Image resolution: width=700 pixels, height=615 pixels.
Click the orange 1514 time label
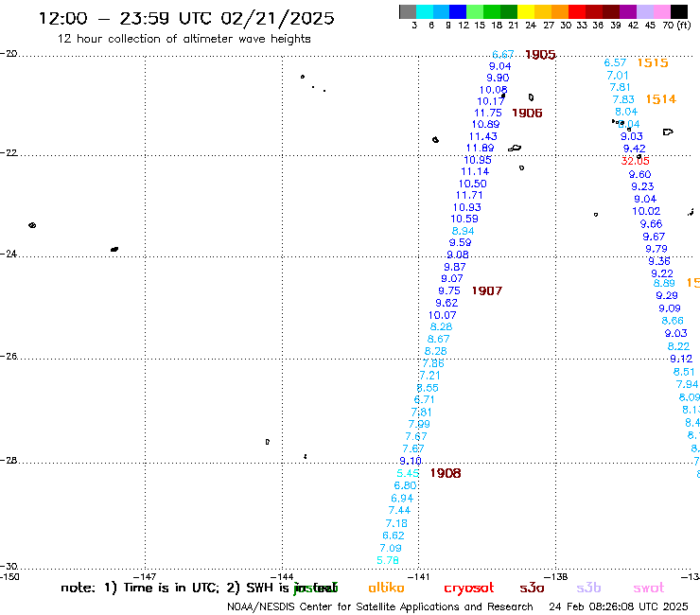(660, 99)
